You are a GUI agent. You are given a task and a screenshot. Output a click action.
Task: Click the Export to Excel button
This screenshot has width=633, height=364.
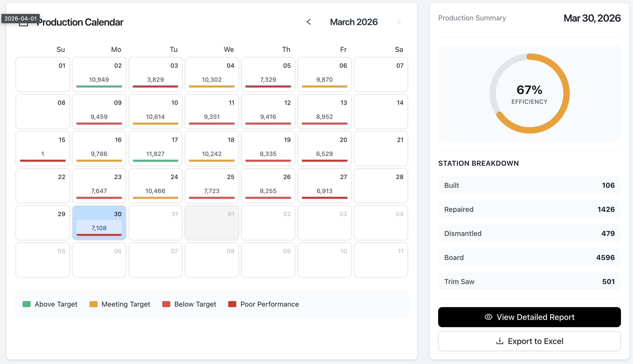point(529,341)
